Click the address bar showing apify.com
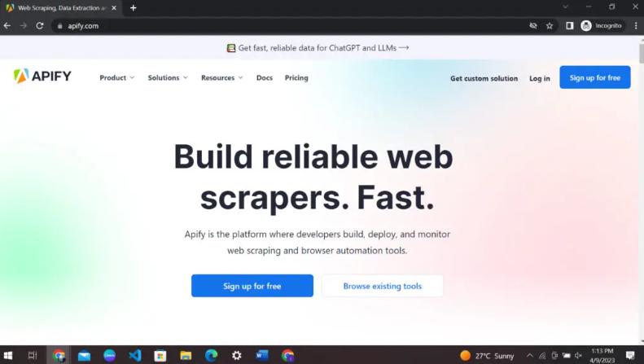Screen dimensions: 644x364 tap(287, 26)
